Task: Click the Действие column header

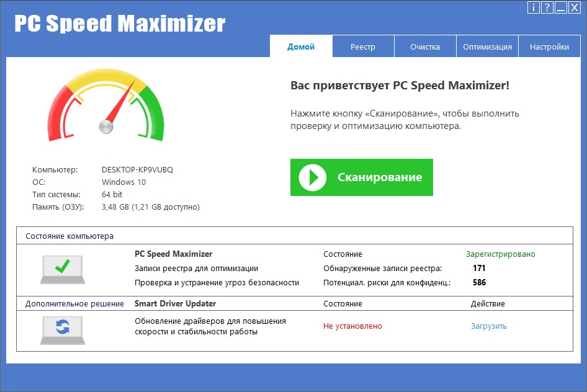Action: coord(488,304)
